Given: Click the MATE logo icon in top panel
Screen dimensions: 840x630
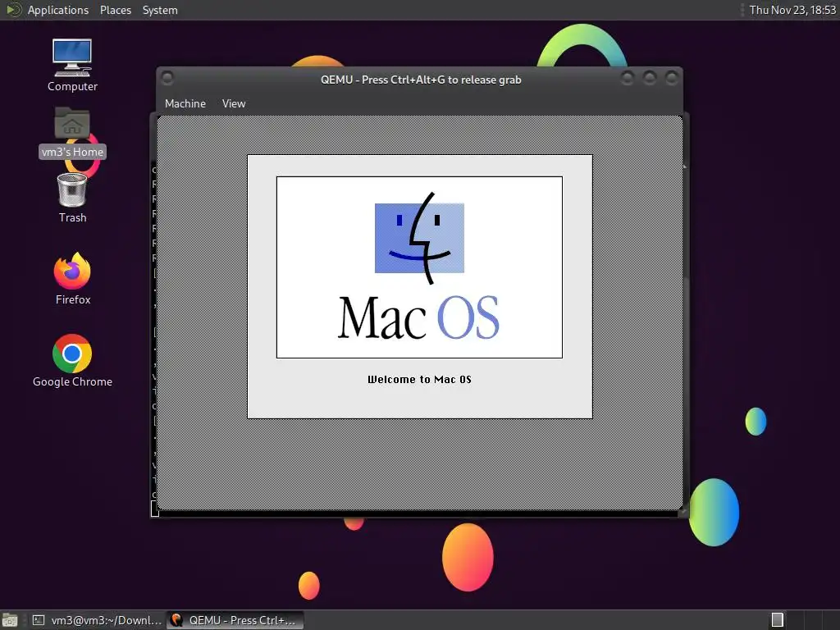Looking at the screenshot, I should click(x=13, y=9).
